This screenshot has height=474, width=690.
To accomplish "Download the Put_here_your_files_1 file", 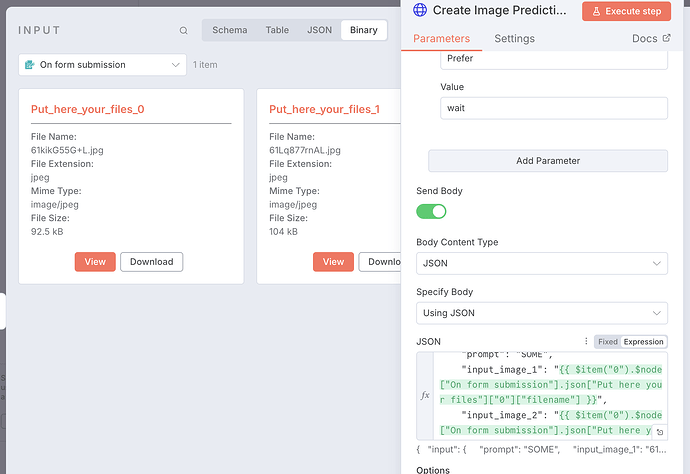I will [380, 262].
